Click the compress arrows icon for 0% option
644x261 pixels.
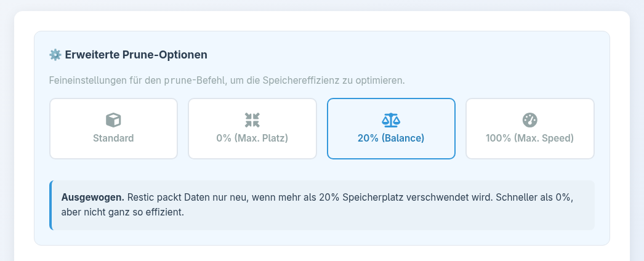(x=252, y=120)
